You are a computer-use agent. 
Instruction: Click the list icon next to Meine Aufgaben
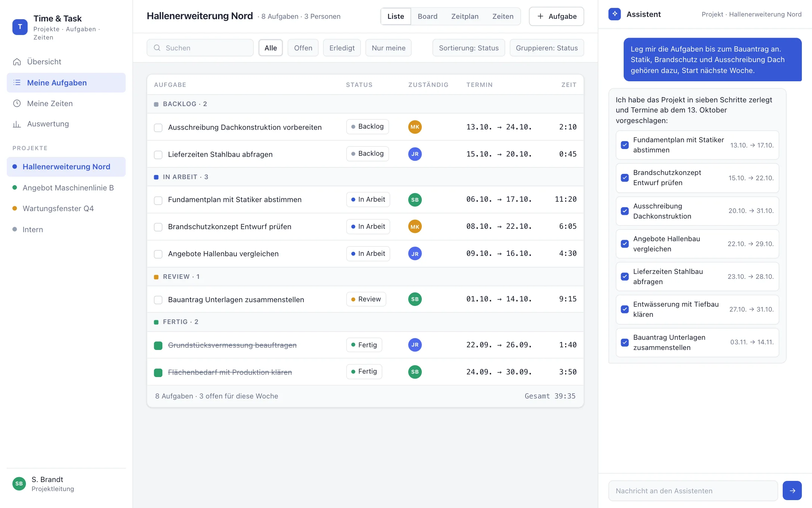click(17, 82)
